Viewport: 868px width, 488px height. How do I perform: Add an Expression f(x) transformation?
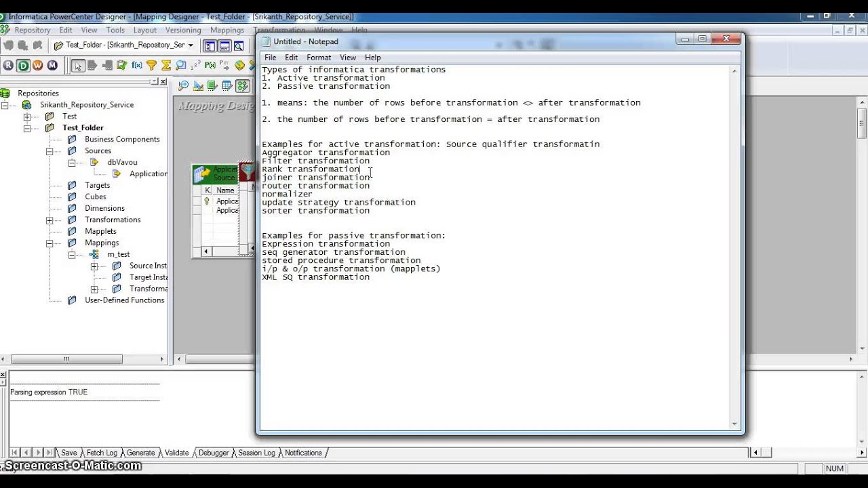click(137, 66)
